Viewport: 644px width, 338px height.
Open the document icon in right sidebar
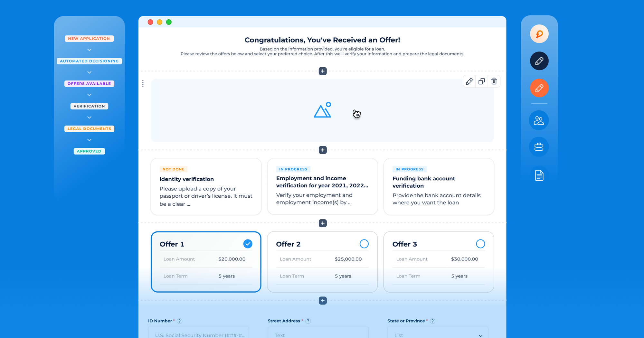click(539, 175)
